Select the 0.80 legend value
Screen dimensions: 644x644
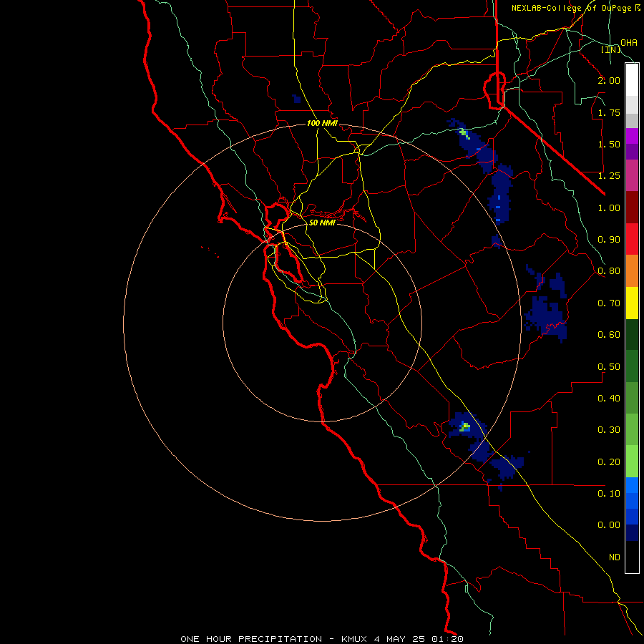click(609, 271)
